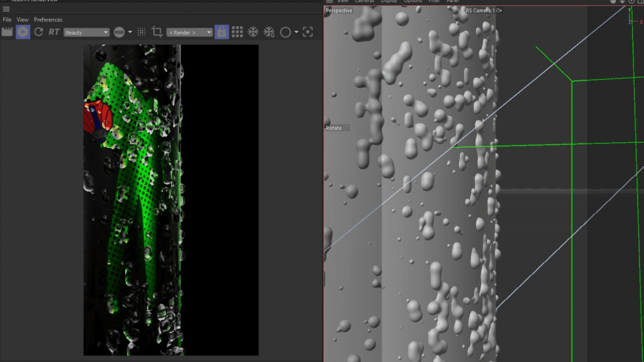
Task: Click the focus picker target icon
Action: click(308, 32)
